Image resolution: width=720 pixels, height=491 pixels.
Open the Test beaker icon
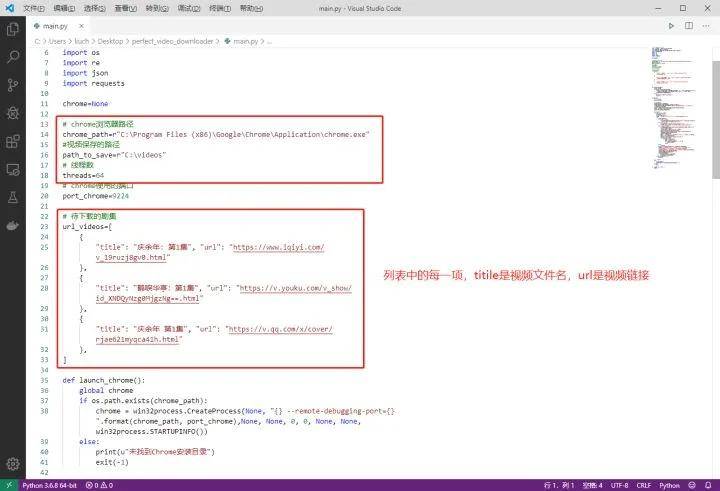pyautogui.click(x=13, y=197)
